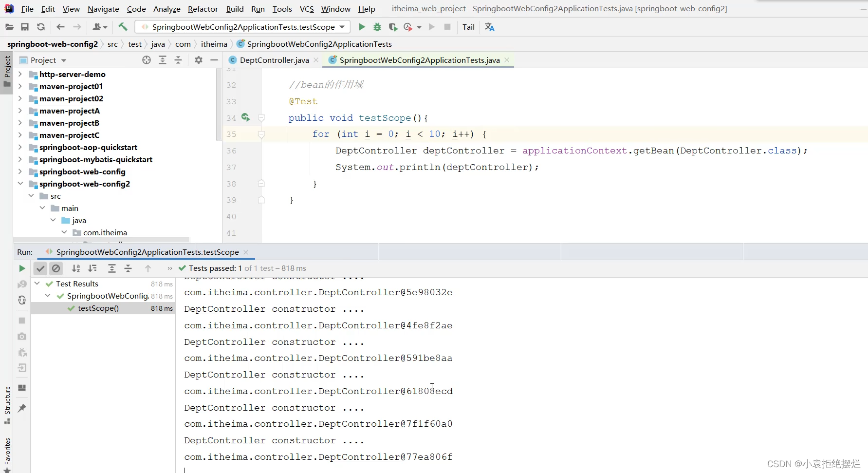Click the Translate icon in toolbar
This screenshot has width=868, height=473.
490,27
